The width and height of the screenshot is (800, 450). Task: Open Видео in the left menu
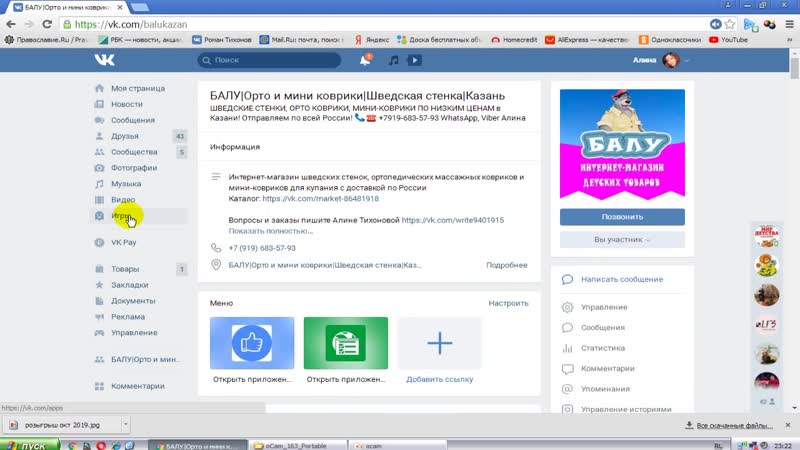[123, 199]
